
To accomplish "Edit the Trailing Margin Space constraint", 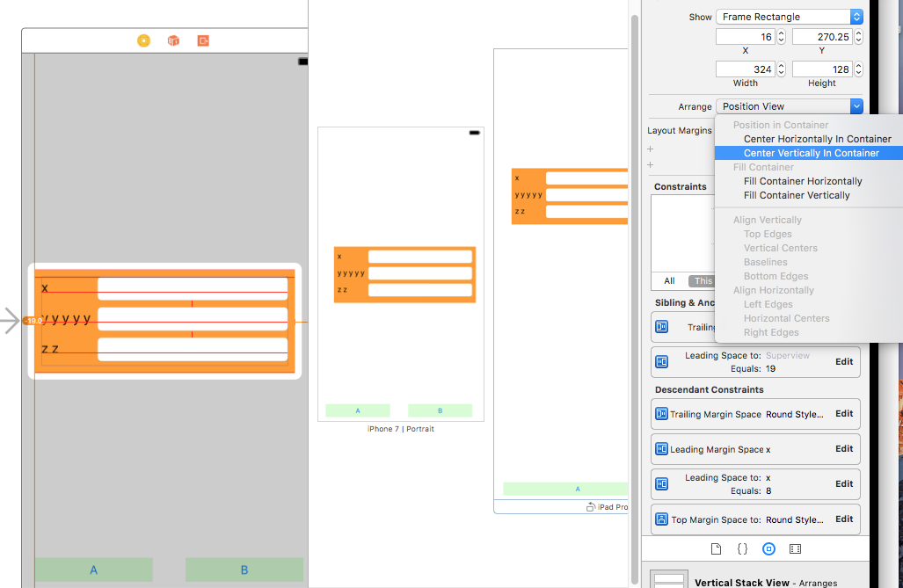I will 844,413.
